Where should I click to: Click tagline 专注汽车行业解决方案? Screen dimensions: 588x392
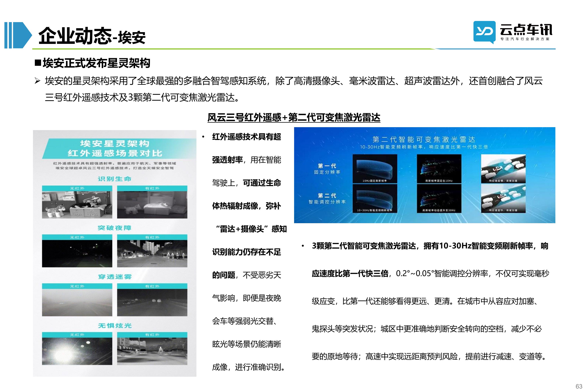[525, 39]
